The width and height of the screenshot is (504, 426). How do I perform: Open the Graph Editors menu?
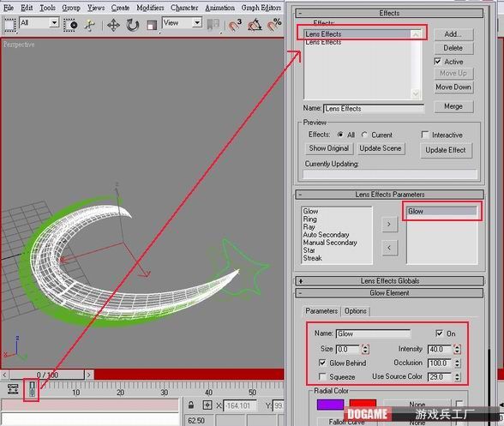261,8
